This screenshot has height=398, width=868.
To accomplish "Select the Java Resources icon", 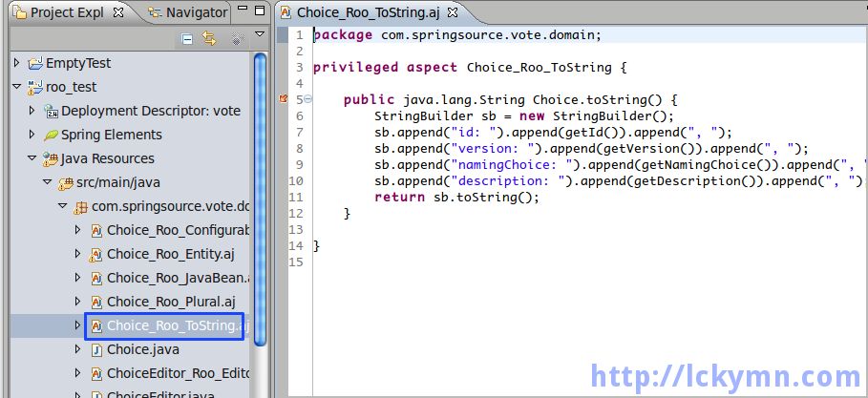I will pos(51,158).
